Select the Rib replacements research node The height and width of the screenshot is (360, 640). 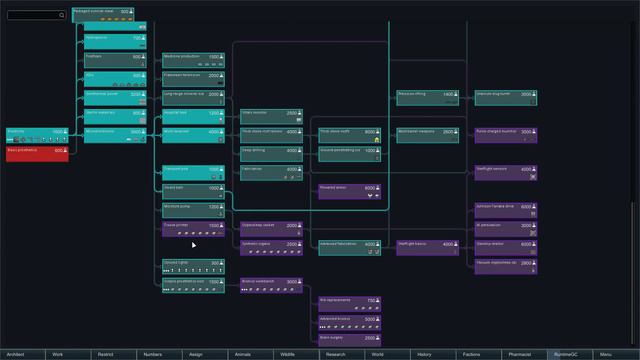[349, 304]
